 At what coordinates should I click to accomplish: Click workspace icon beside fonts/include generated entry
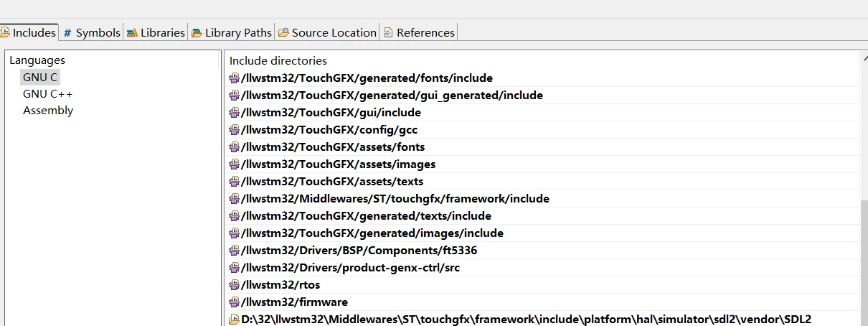coord(234,78)
